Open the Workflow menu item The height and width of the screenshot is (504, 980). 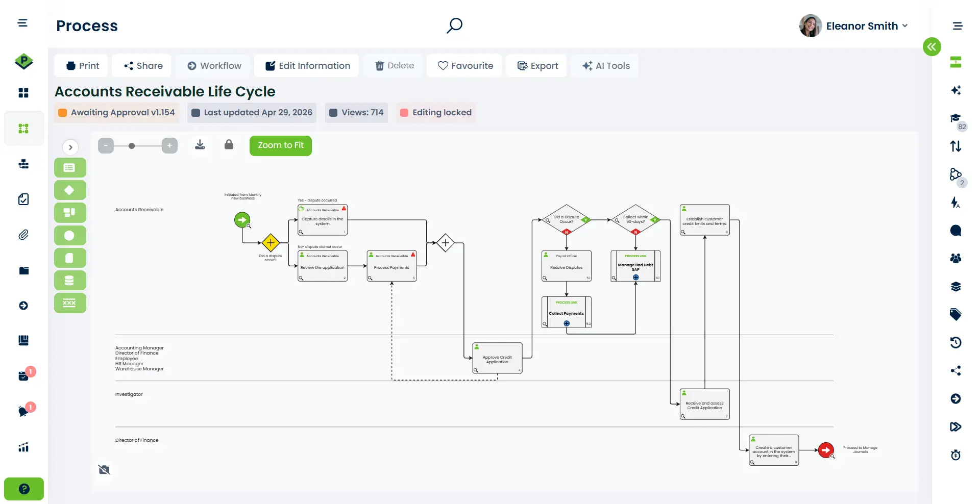pos(214,66)
